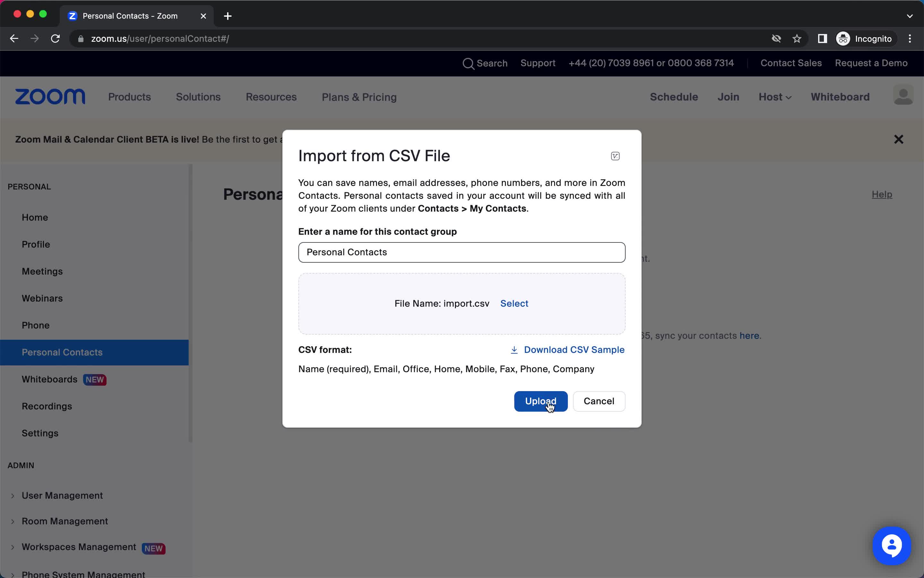Viewport: 924px width, 578px height.
Task: Reload the page with the refresh icon
Action: pyautogui.click(x=56, y=39)
